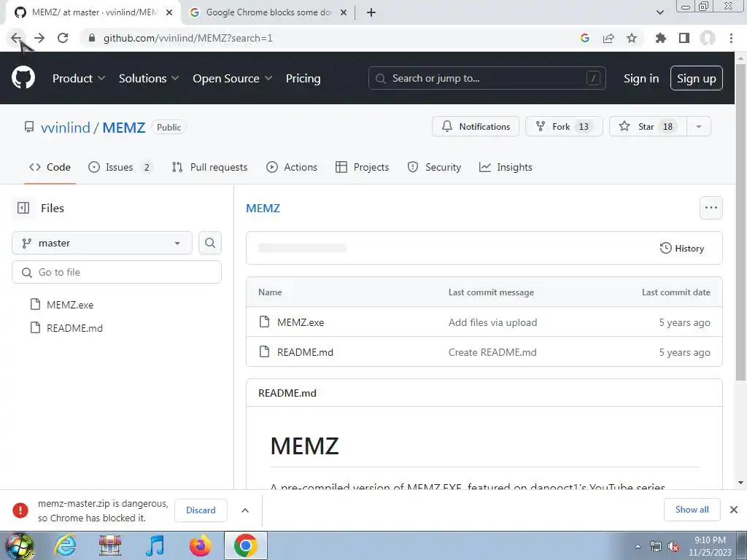The width and height of the screenshot is (747, 560).
Task: Open the Extensions puzzle icon
Action: coord(661,38)
